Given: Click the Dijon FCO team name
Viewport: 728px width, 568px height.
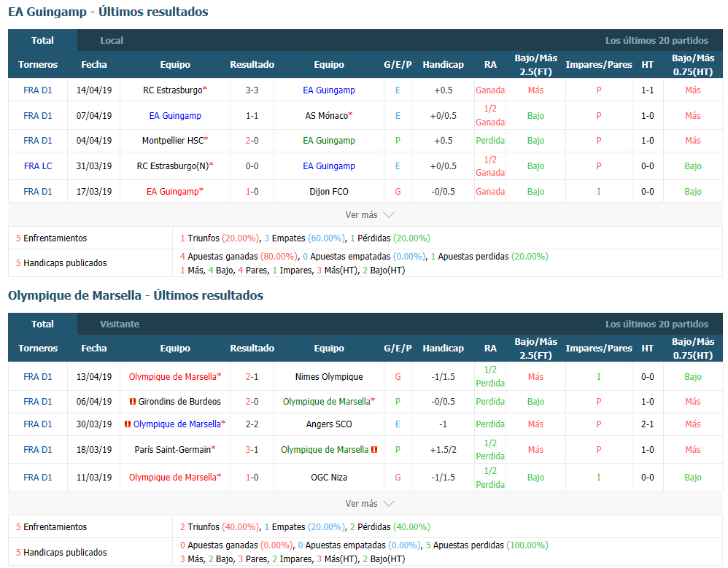Looking at the screenshot, I should coord(329,191).
